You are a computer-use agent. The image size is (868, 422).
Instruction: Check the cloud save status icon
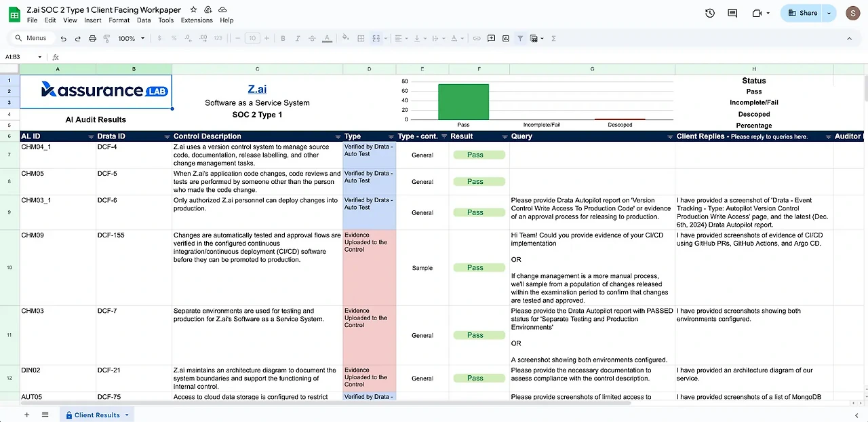click(222, 10)
